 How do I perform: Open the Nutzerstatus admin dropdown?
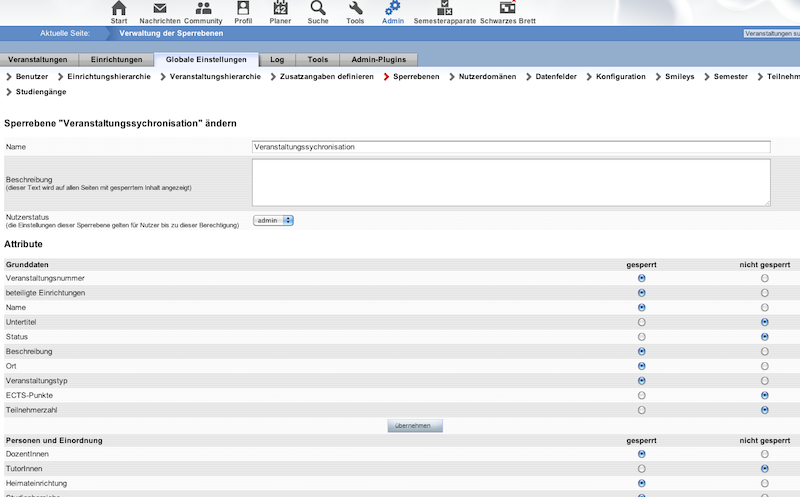tap(273, 220)
